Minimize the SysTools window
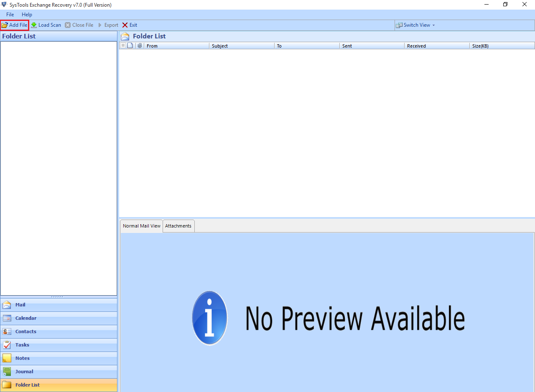 tap(486, 5)
